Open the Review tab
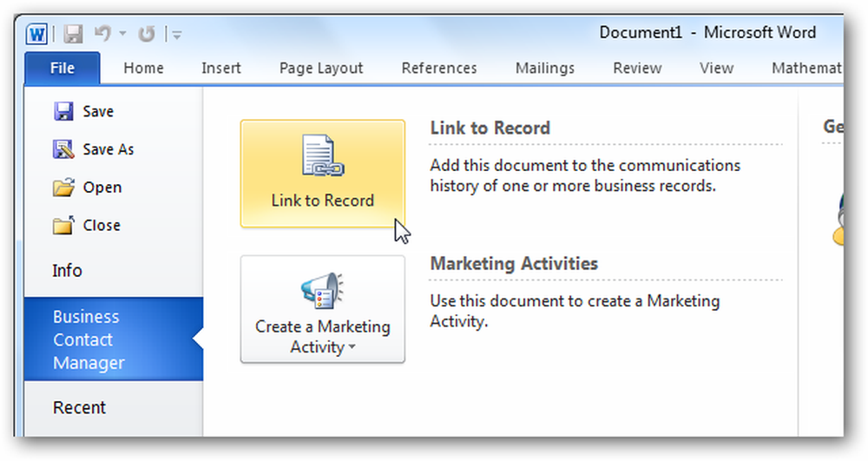 tap(637, 68)
